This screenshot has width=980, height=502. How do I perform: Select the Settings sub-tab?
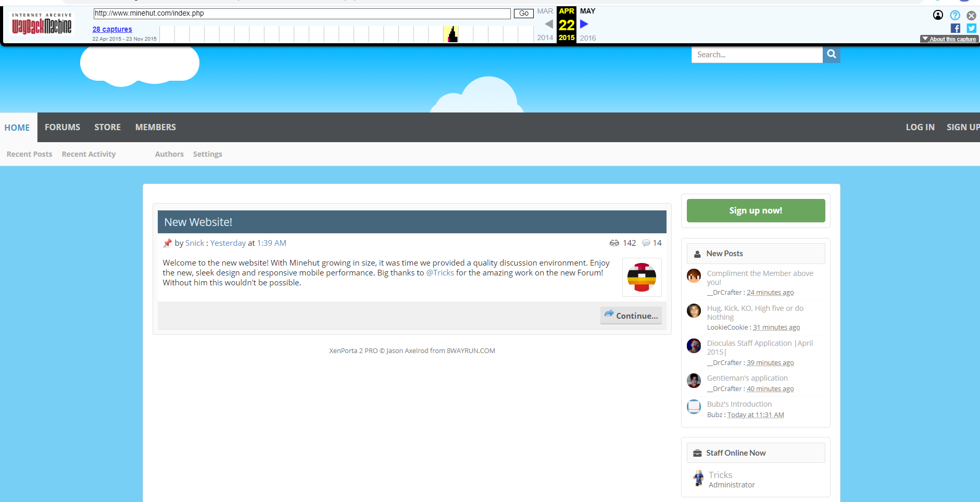[208, 154]
